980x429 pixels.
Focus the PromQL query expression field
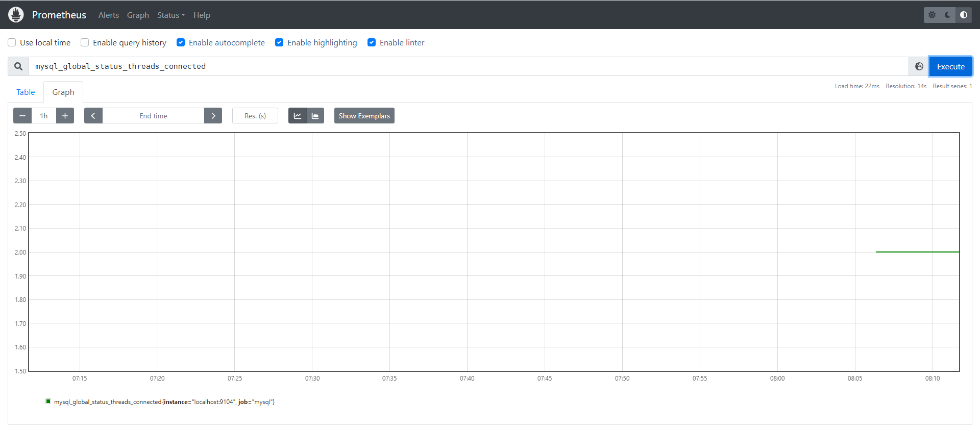coord(469,66)
